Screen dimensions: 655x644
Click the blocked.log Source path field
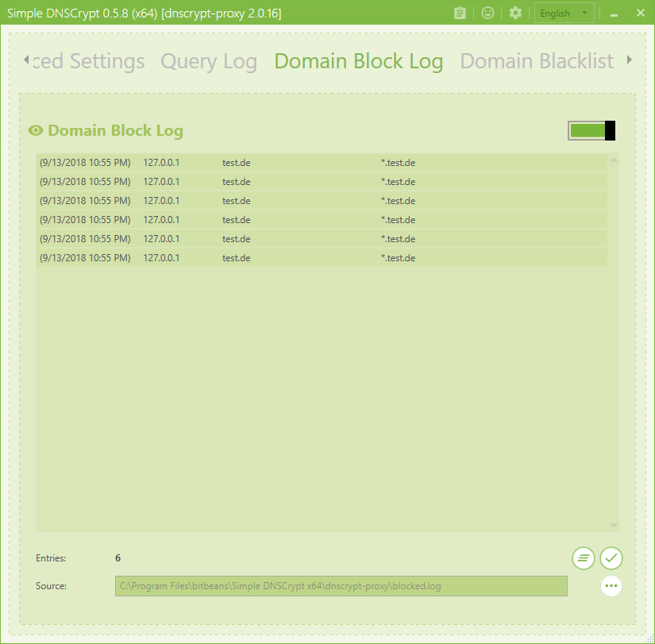[x=341, y=586]
